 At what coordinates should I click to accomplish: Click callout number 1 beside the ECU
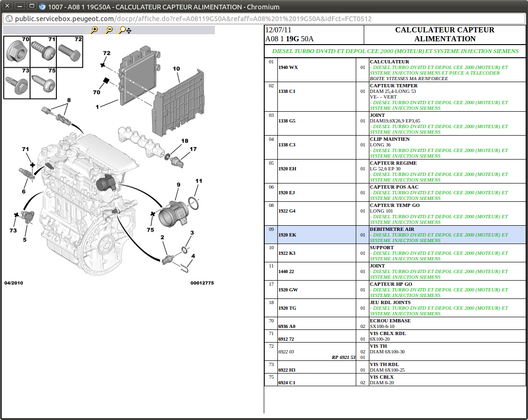(97, 107)
